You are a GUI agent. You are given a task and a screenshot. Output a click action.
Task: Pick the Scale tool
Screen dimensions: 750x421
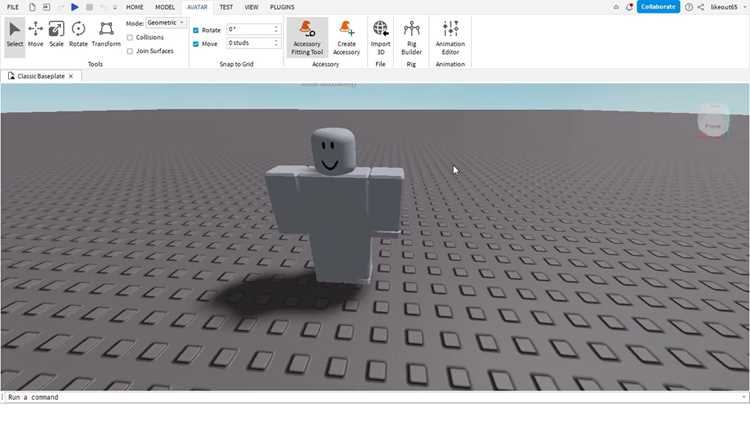pos(56,34)
